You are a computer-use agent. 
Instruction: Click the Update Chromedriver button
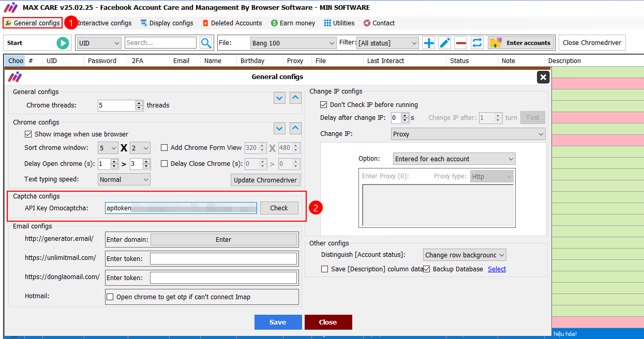tap(266, 180)
